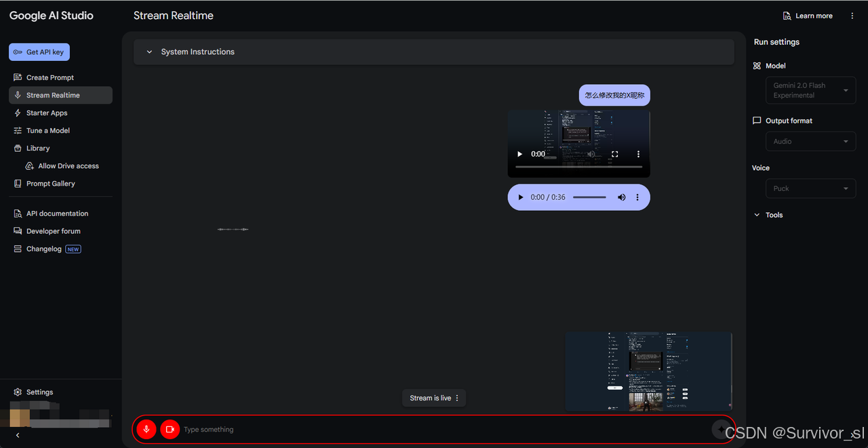
Task: Click the Drive access icon
Action: 29,165
